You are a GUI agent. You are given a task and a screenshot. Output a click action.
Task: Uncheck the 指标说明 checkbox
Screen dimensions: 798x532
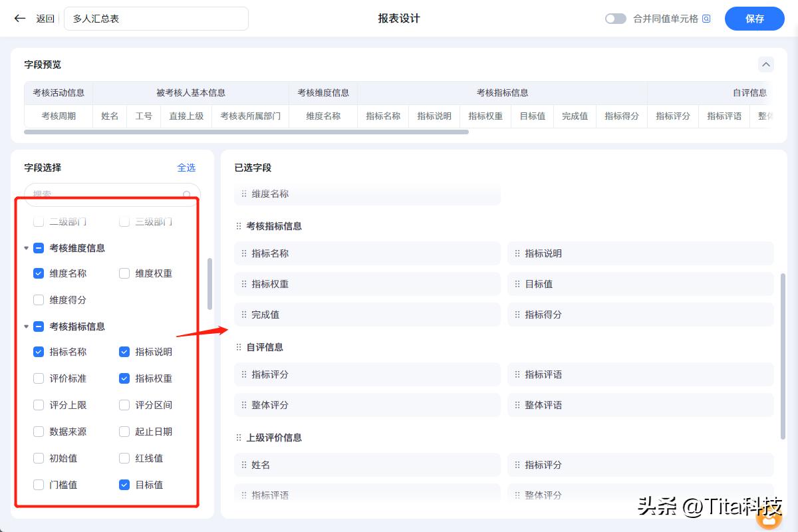click(124, 352)
